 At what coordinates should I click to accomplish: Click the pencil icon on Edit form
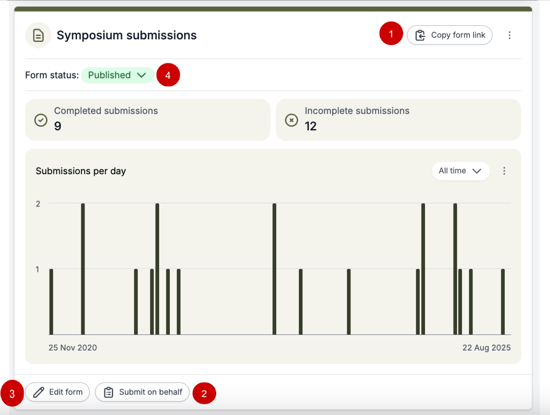(x=39, y=392)
